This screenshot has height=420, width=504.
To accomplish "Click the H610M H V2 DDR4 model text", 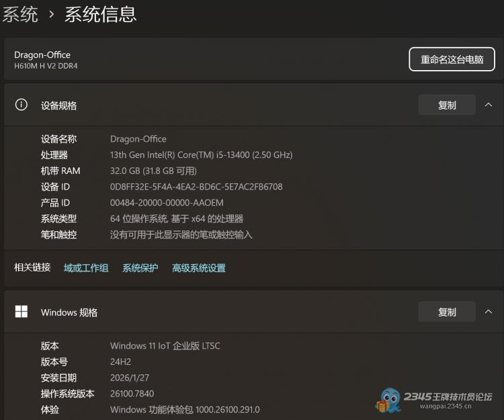I will pyautogui.click(x=46, y=66).
